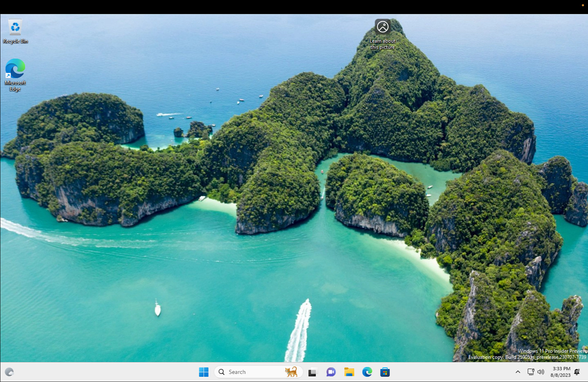Viewport: 588px width, 382px height.
Task: Open the volume speaker tray icon
Action: [541, 372]
